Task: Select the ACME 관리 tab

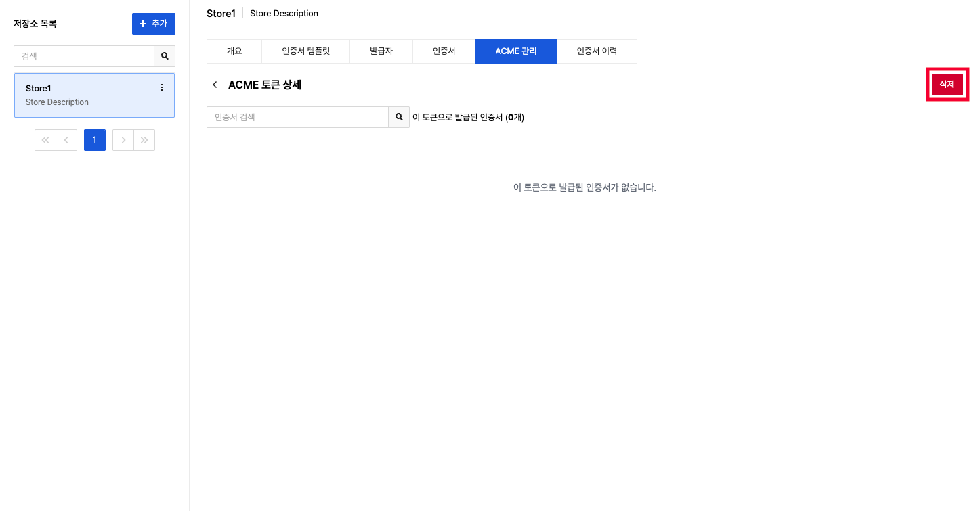Action: [x=516, y=51]
